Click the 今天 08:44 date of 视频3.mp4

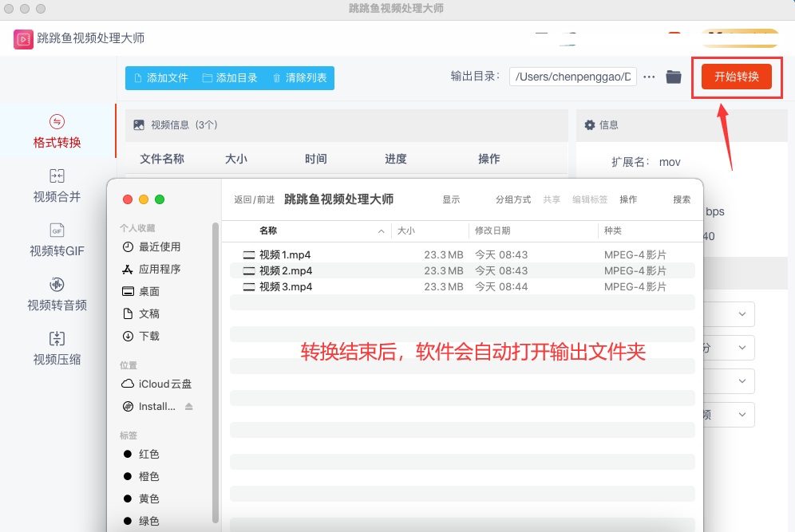pos(501,287)
